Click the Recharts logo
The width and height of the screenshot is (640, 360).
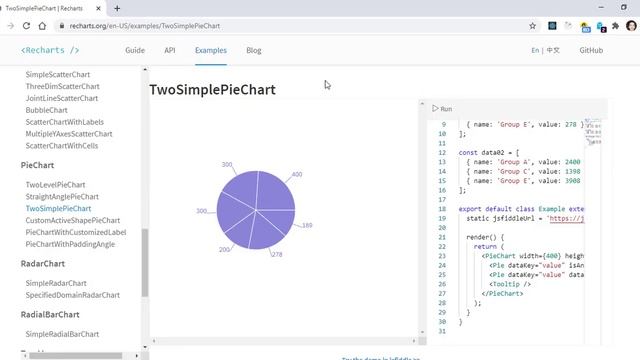pos(50,50)
